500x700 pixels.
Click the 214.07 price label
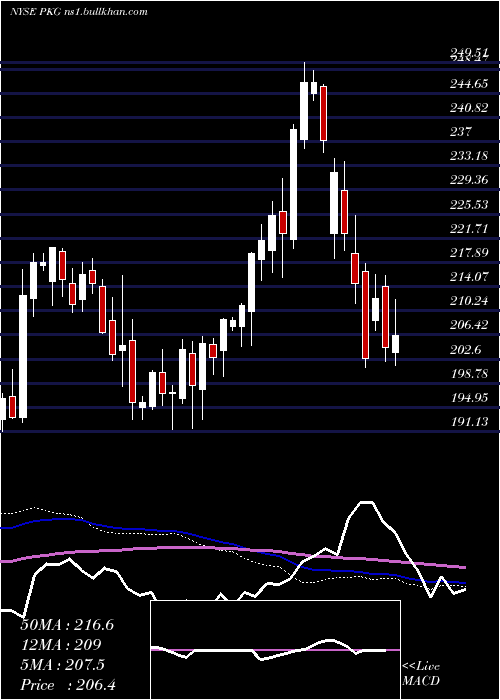click(x=469, y=277)
